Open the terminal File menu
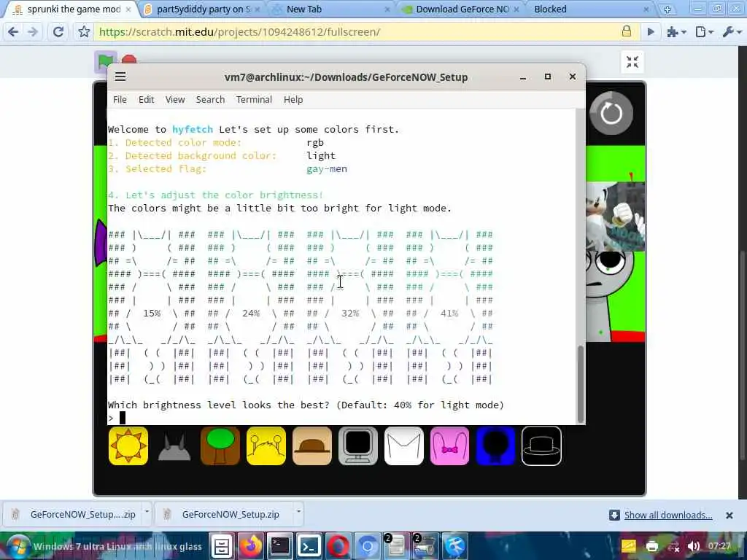The width and height of the screenshot is (747, 560). click(120, 99)
